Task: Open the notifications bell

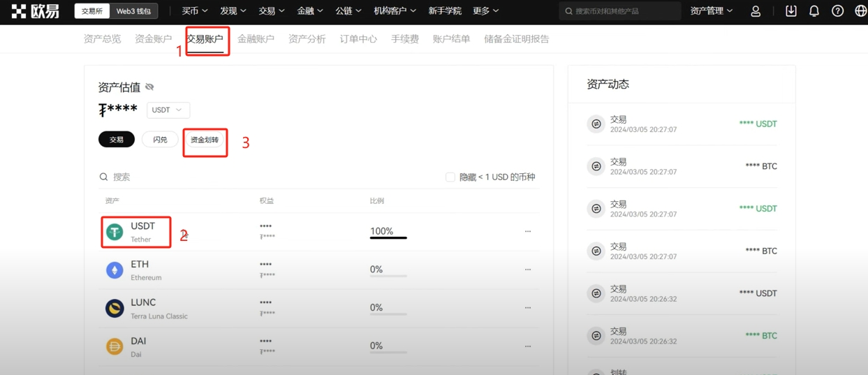Action: [814, 11]
